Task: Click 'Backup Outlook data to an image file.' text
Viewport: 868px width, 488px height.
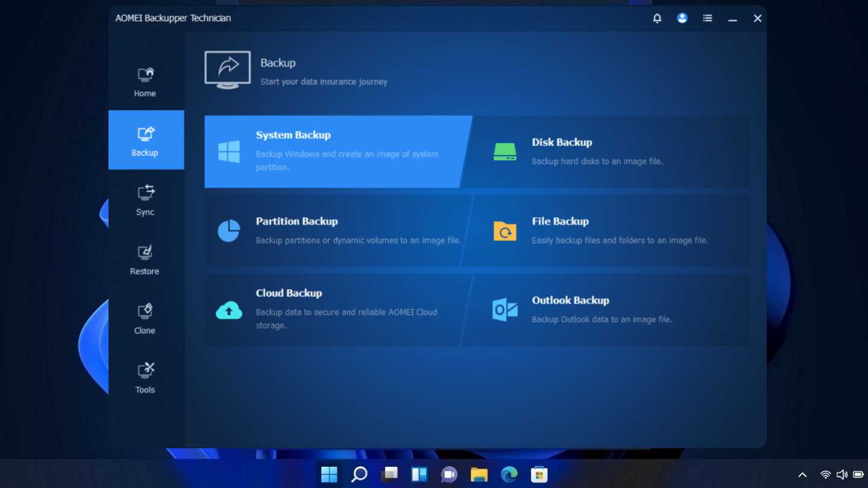Action: [x=602, y=319]
